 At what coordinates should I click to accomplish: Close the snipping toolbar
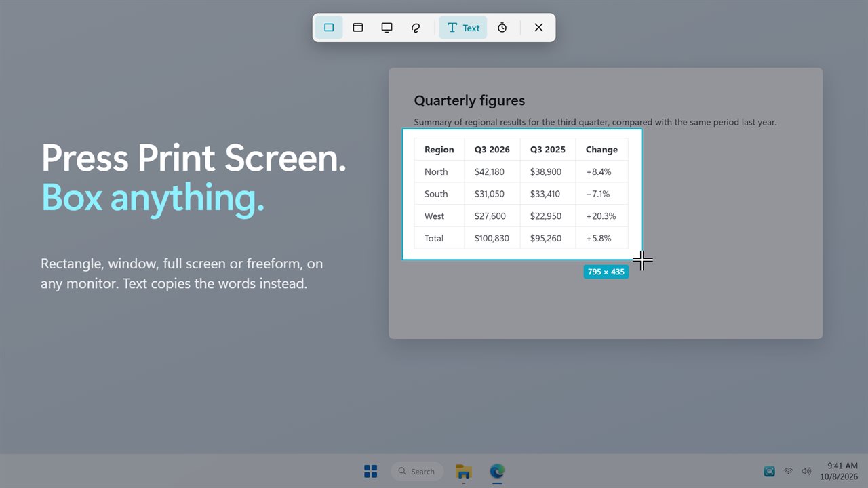point(538,28)
